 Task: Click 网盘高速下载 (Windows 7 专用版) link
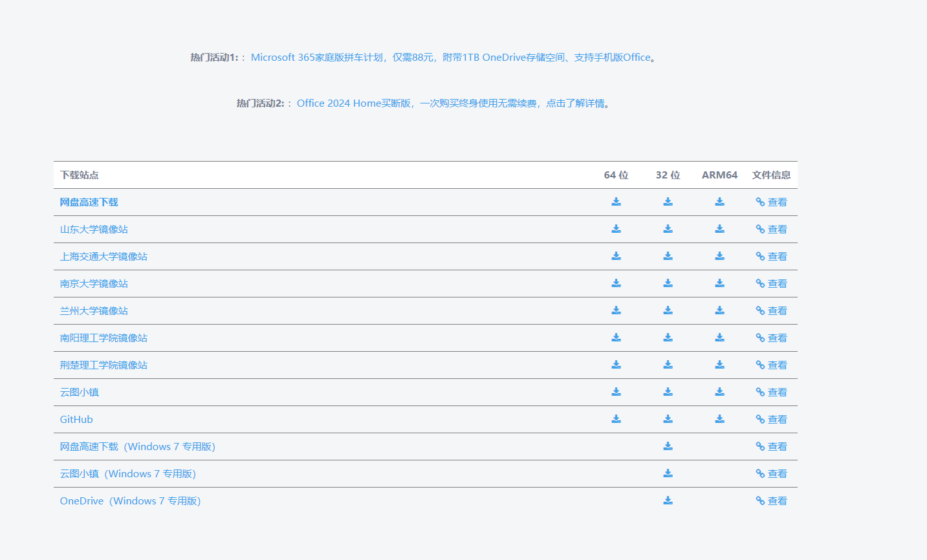137,447
